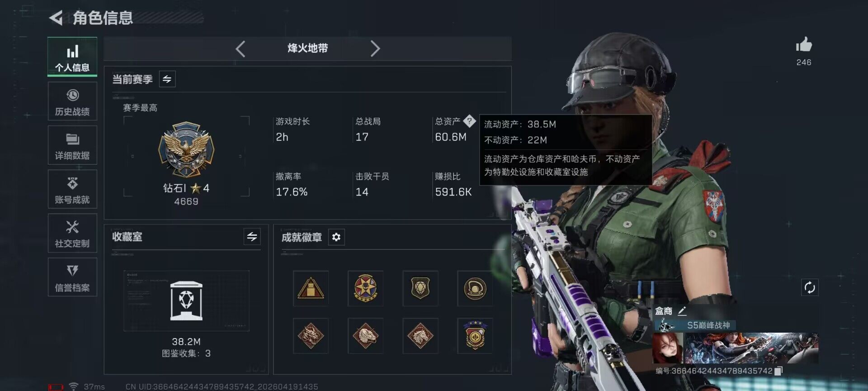868x391 pixels.
Task: Rotate the character with the refresh icon
Action: pos(810,287)
